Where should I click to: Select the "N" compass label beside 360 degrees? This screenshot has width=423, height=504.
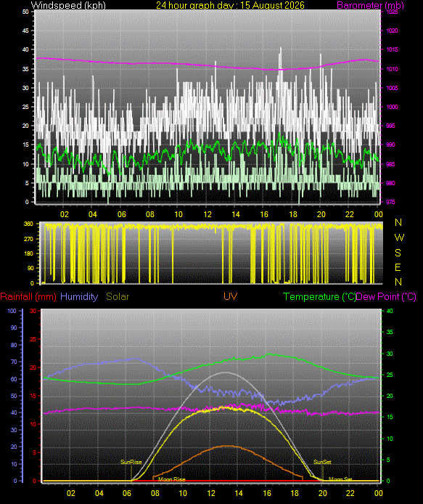pyautogui.click(x=398, y=222)
